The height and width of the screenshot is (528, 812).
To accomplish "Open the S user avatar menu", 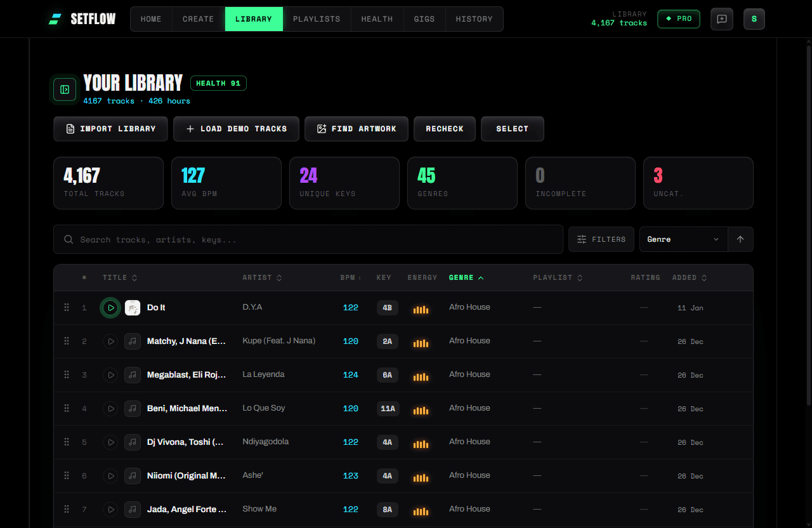I will (x=754, y=19).
